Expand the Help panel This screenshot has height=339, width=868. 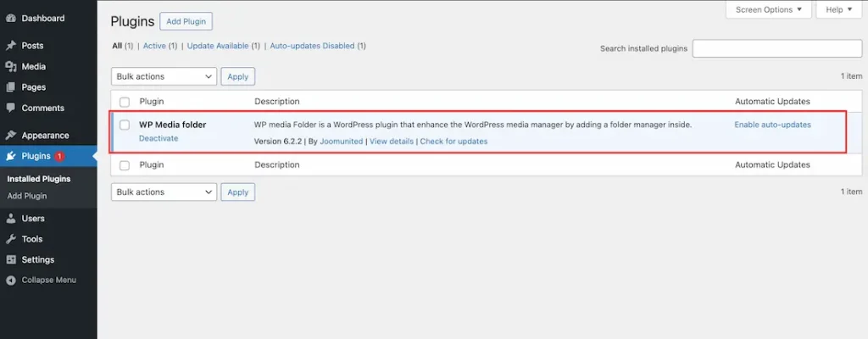(839, 9)
